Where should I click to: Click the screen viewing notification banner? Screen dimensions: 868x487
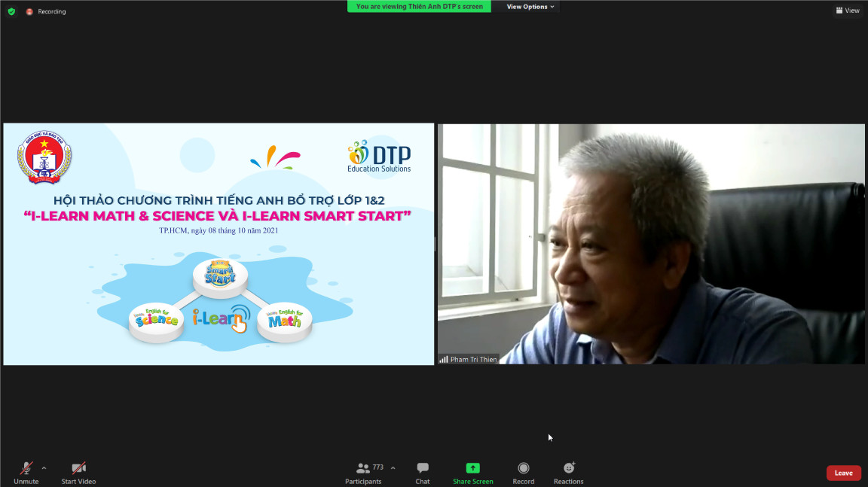click(419, 7)
